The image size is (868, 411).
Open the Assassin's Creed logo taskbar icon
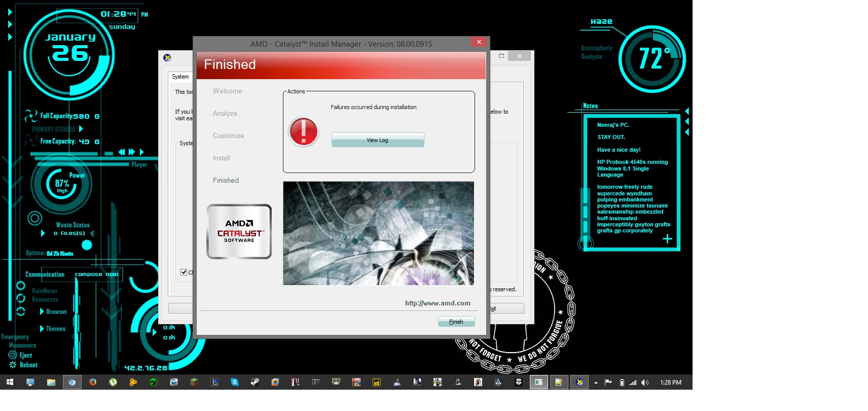[498, 382]
